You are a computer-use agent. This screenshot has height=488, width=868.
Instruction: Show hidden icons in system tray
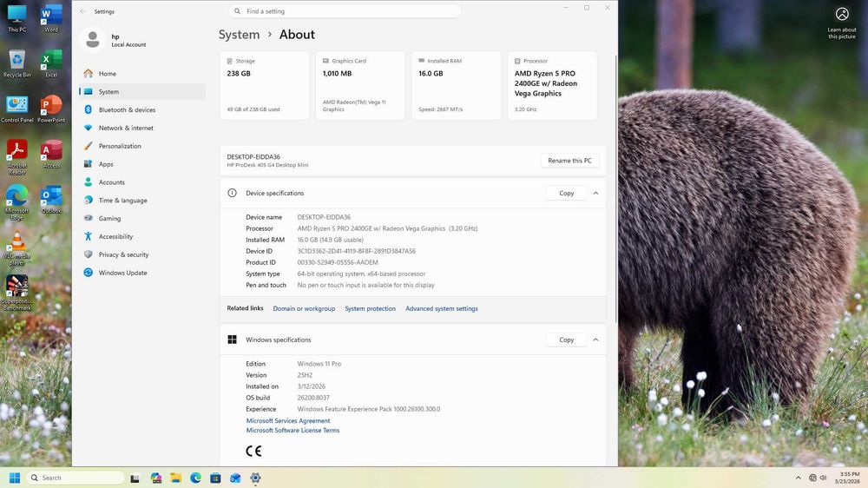pyautogui.click(x=798, y=478)
